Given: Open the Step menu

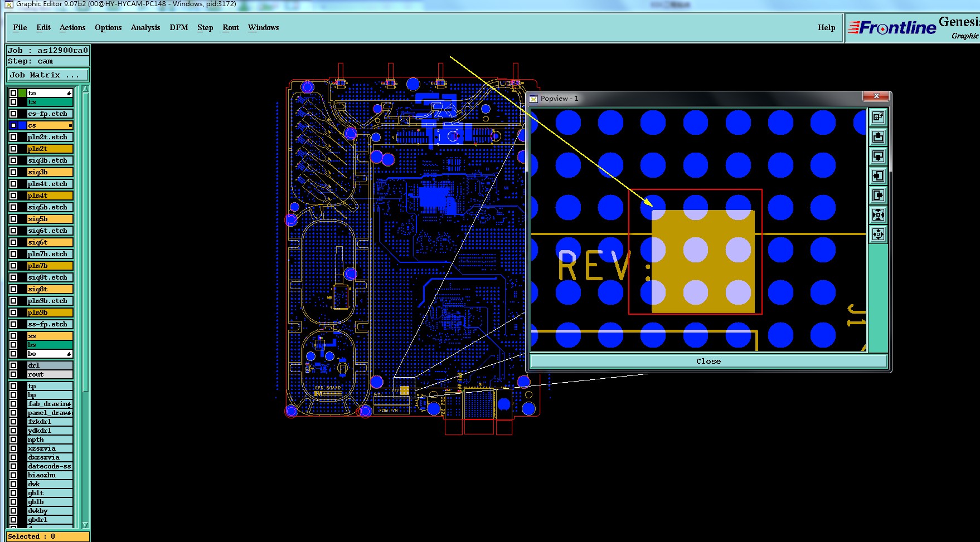Looking at the screenshot, I should tap(205, 27).
